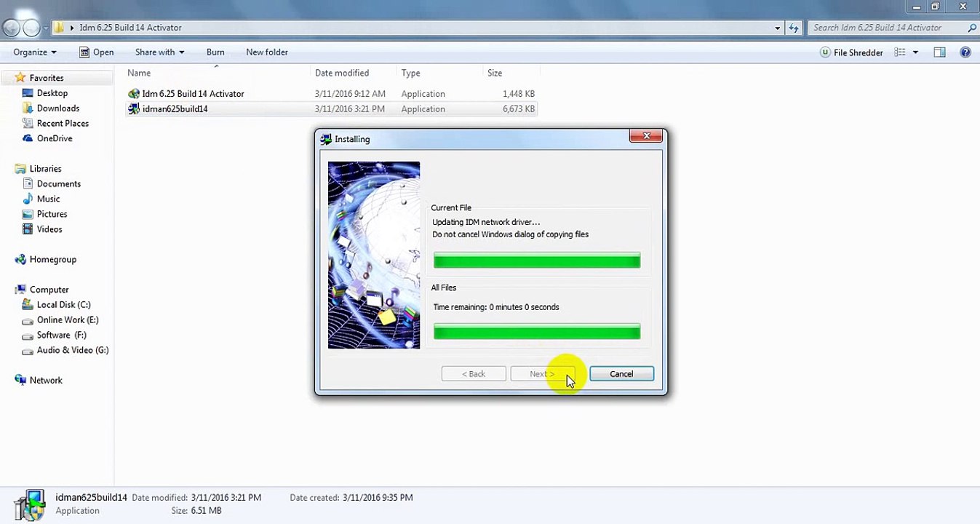This screenshot has height=524, width=980.
Task: Click the Desktop icon in Favorites
Action: tap(28, 93)
